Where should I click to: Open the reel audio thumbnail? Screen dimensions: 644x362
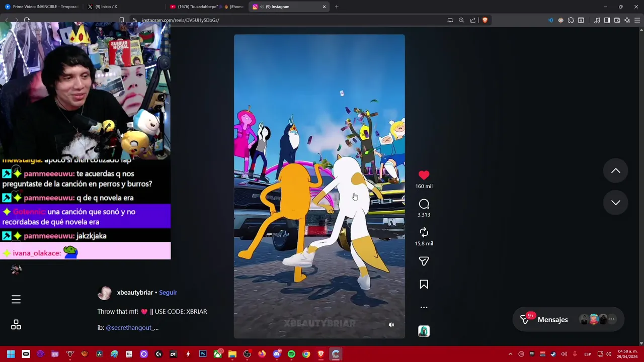tap(424, 331)
